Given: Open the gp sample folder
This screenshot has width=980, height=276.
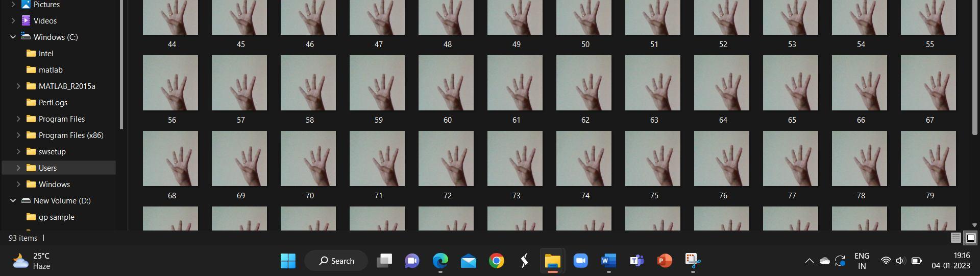Looking at the screenshot, I should coord(56,217).
